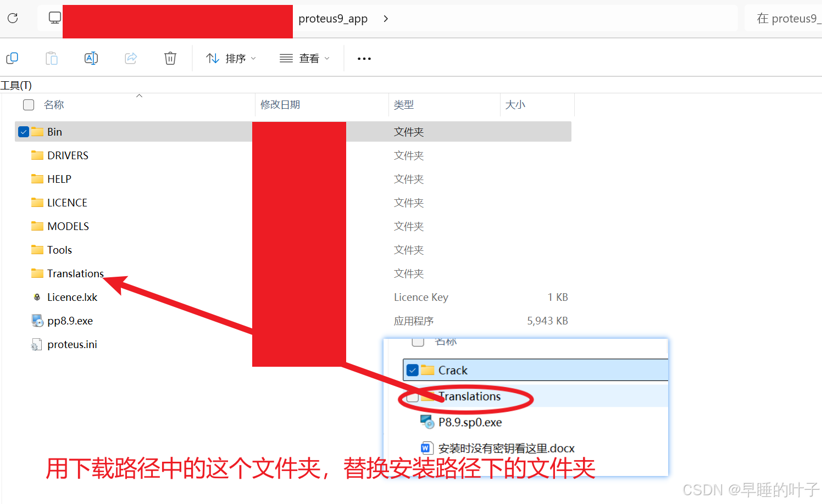Select the Translations folder icon in main list
Viewport: 822px width, 504px height.
point(37,273)
